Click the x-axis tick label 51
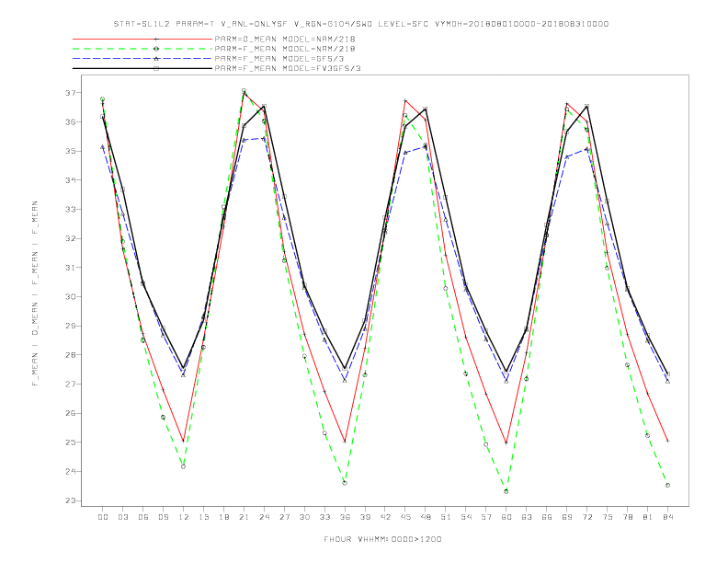 446,517
